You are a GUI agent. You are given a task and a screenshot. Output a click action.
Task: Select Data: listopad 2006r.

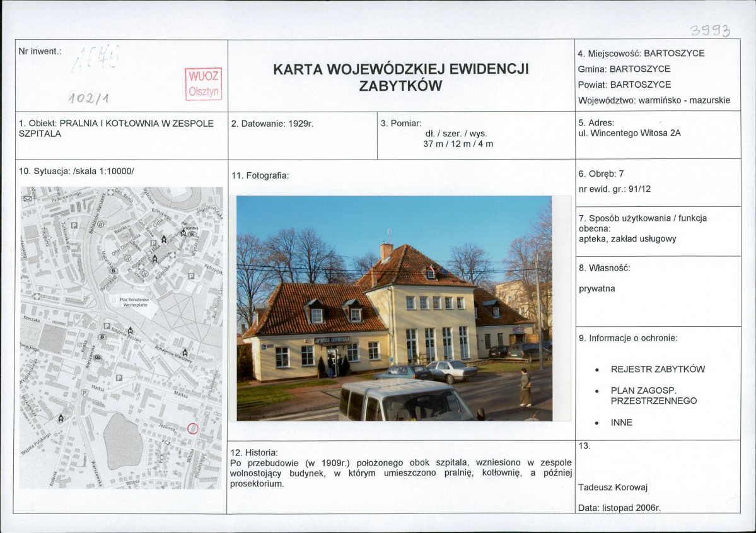(620, 508)
